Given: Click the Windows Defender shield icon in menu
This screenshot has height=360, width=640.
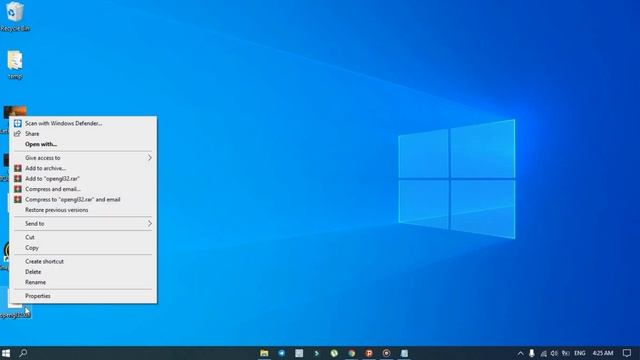Looking at the screenshot, I should 18,123.
